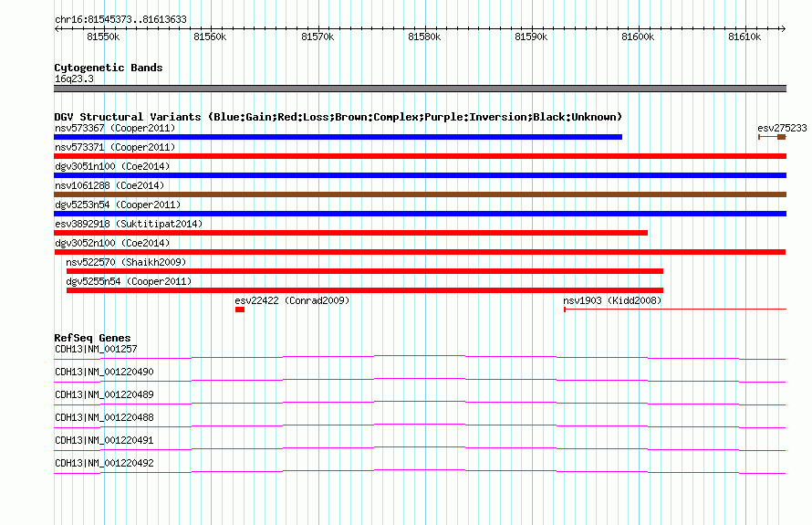Click the Cytogenetic Bands track title
The image size is (812, 525).
coord(109,68)
